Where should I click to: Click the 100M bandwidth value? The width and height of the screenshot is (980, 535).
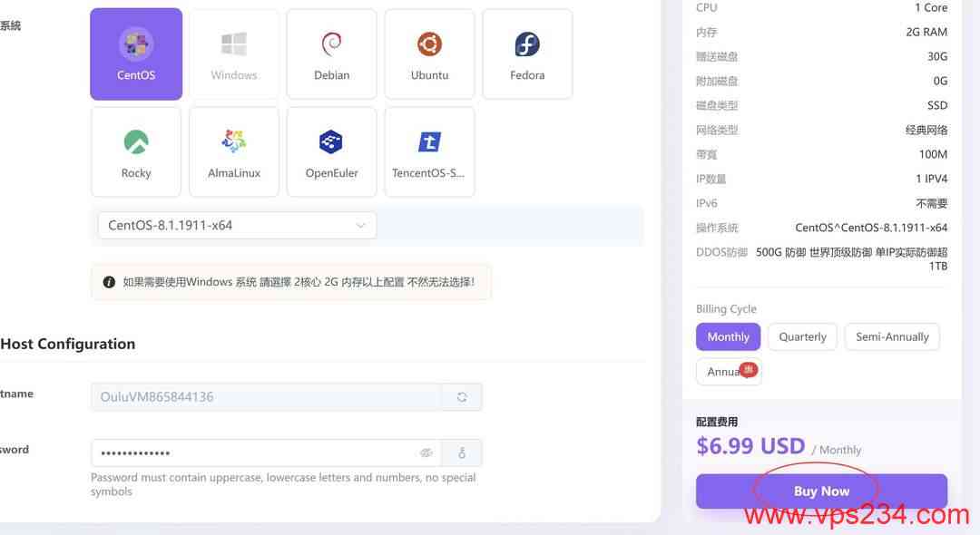click(x=933, y=154)
